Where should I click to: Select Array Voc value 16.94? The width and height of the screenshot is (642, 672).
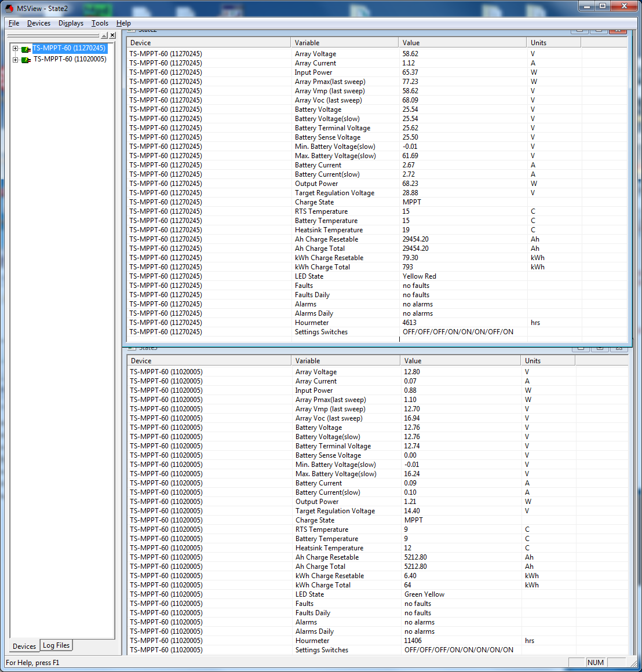tap(412, 418)
